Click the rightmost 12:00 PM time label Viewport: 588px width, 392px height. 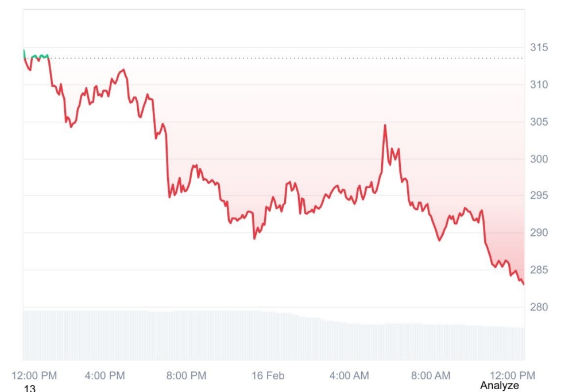[x=512, y=376]
